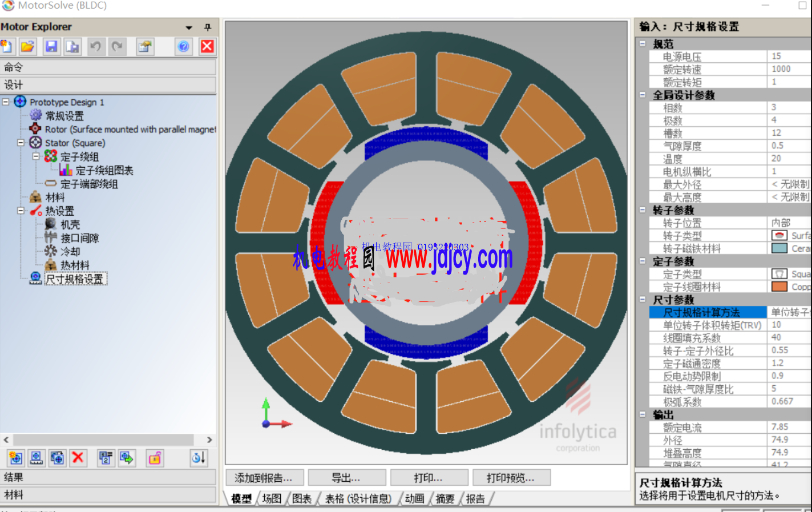Select the 材料 tree node
The image size is (812, 512).
click(55, 197)
